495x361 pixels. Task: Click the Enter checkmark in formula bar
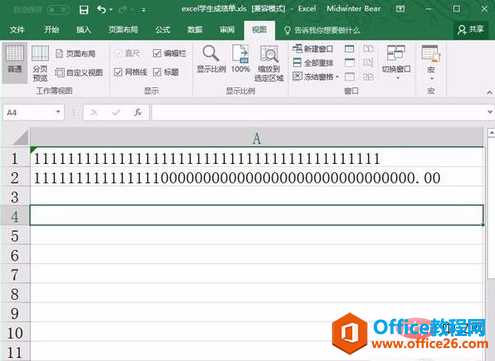(116, 113)
